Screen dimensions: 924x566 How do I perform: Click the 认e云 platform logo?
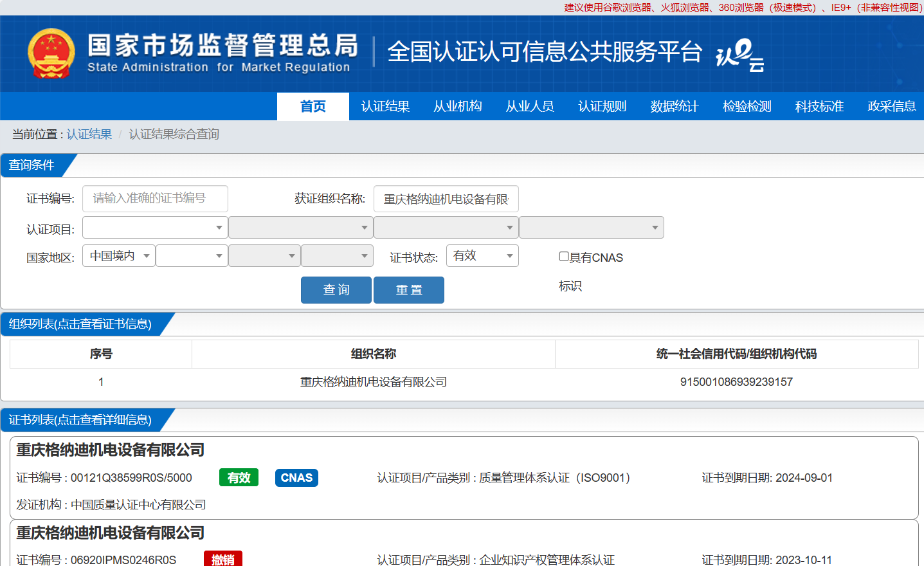point(740,55)
